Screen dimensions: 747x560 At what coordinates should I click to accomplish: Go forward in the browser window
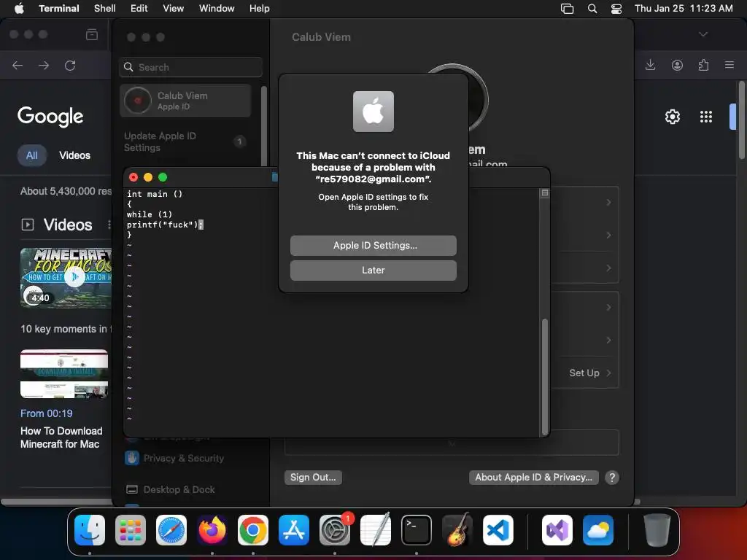click(x=44, y=65)
